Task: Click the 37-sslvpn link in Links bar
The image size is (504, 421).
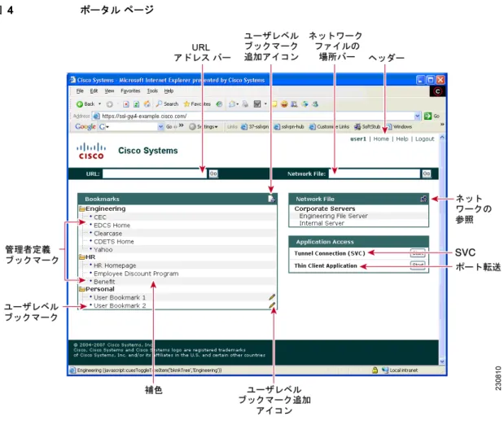Action: [x=255, y=126]
